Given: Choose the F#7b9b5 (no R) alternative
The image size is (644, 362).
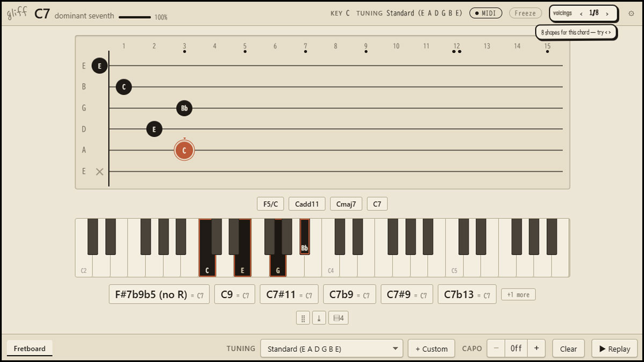Looking at the screenshot, I should (x=159, y=294).
